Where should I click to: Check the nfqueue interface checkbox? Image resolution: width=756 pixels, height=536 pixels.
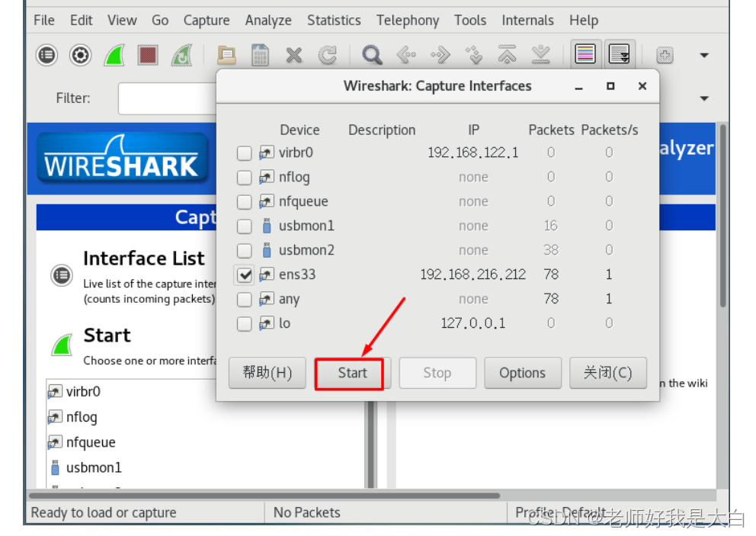click(244, 201)
